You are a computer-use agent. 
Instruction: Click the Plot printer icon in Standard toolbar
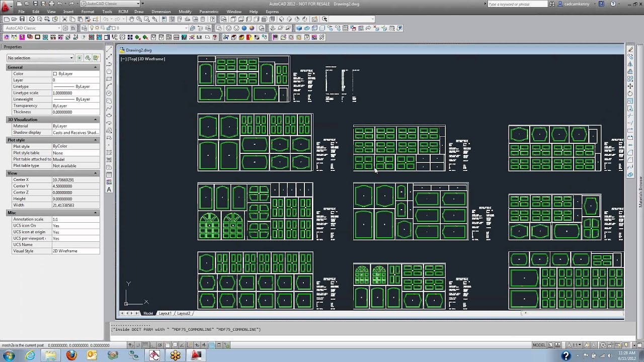pos(32,19)
